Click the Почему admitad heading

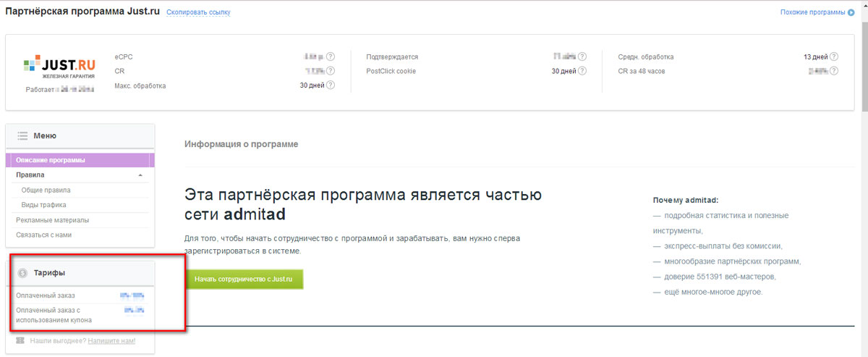pos(685,200)
